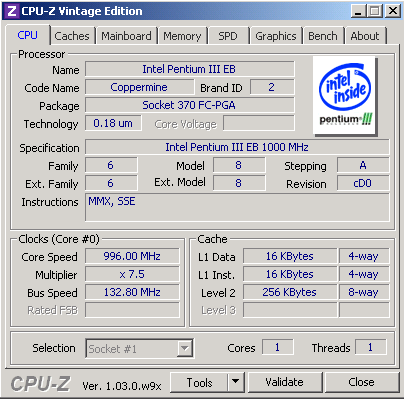Click the Specification 'Intel Pentium III EB 1000 MHz'
The width and height of the screenshot is (404, 399).
pyautogui.click(x=237, y=147)
